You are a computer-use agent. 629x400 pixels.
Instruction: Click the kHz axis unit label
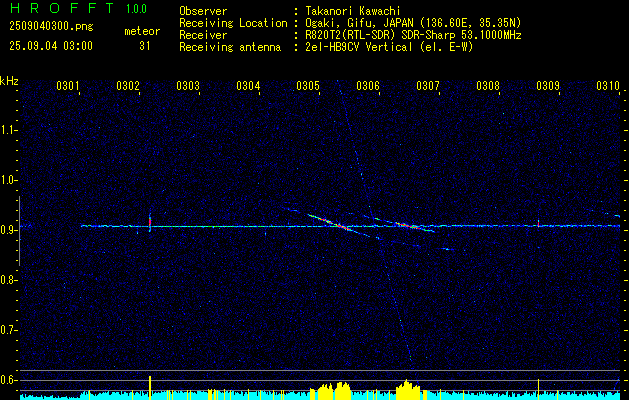point(9,81)
